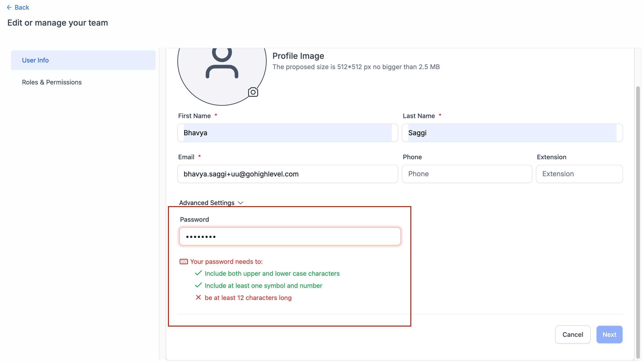Click green checkmark for symbol and number
The width and height of the screenshot is (644, 362).
pyautogui.click(x=198, y=285)
